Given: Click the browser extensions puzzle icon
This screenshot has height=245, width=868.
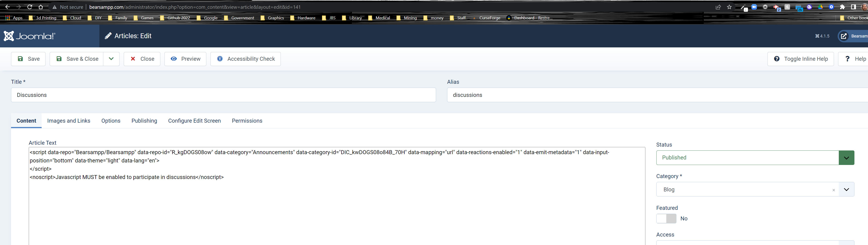Looking at the screenshot, I should [x=843, y=7].
